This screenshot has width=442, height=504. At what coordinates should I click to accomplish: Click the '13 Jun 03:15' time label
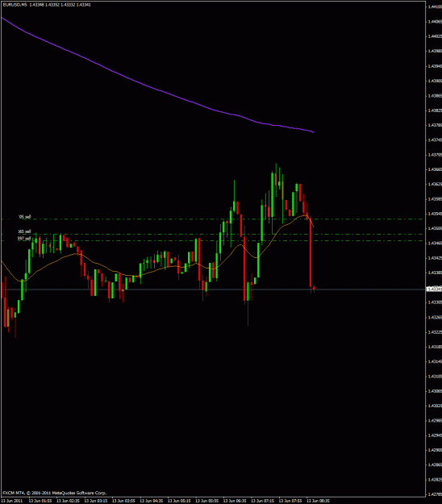pyautogui.click(x=96, y=501)
